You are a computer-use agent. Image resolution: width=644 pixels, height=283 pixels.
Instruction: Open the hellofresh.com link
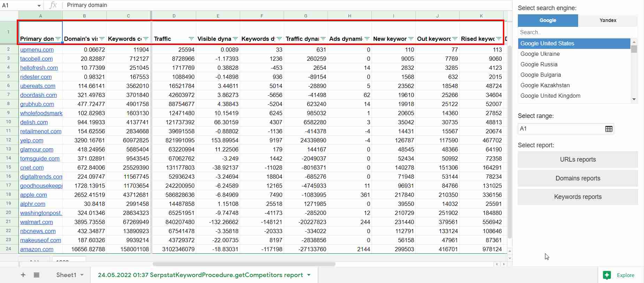pyautogui.click(x=39, y=68)
